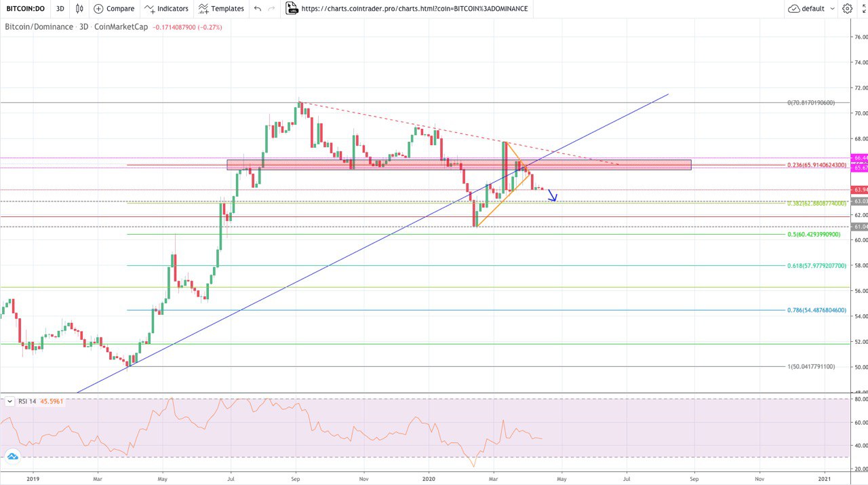Image resolution: width=868 pixels, height=485 pixels.
Task: Click the 61.04 price axis tag
Action: tap(859, 227)
